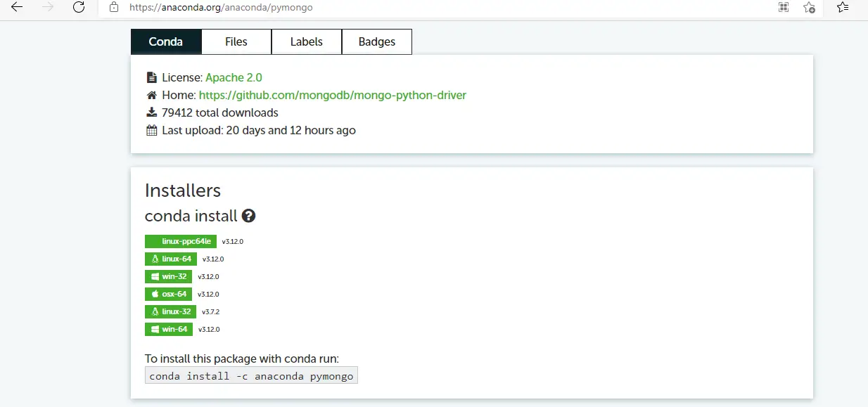
Task: Click the padlock site security icon
Action: (114, 8)
